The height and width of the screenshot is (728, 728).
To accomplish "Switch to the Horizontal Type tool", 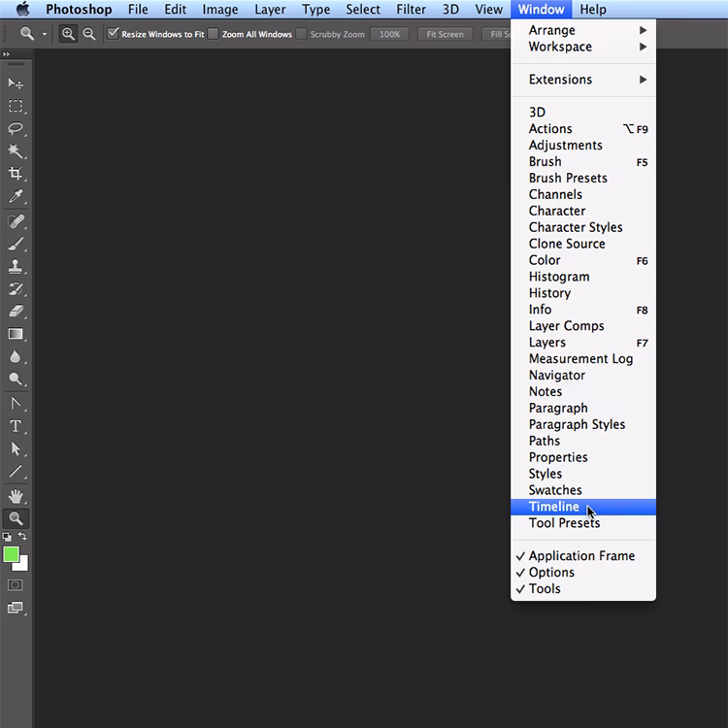I will click(x=16, y=426).
